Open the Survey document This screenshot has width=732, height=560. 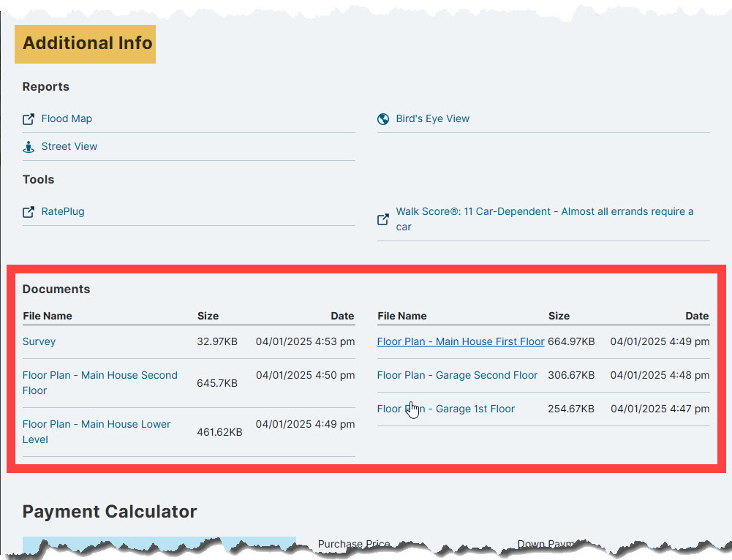pyautogui.click(x=39, y=341)
